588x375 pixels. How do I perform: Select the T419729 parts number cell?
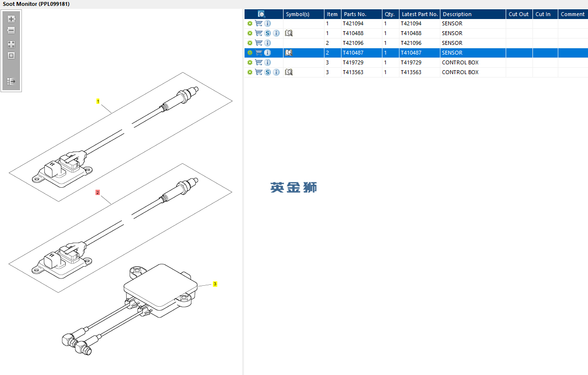coord(361,62)
